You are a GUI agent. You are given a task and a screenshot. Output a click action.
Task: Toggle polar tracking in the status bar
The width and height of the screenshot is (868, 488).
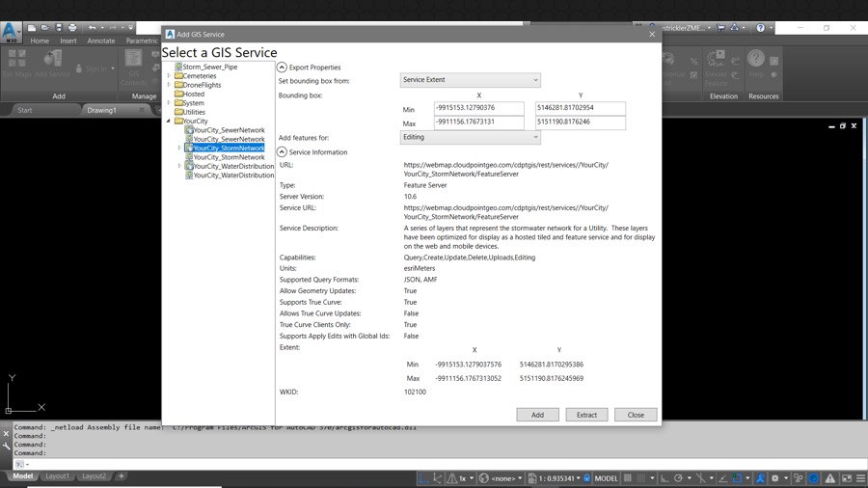[678, 478]
